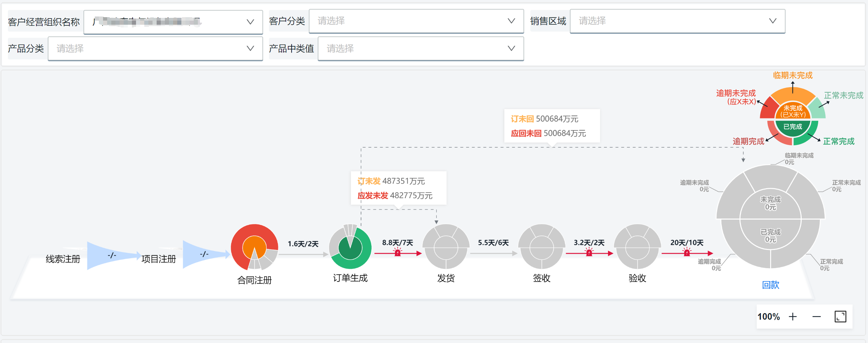Click blue funnel after 项目注册
This screenshot has width=868, height=343.
click(x=206, y=254)
